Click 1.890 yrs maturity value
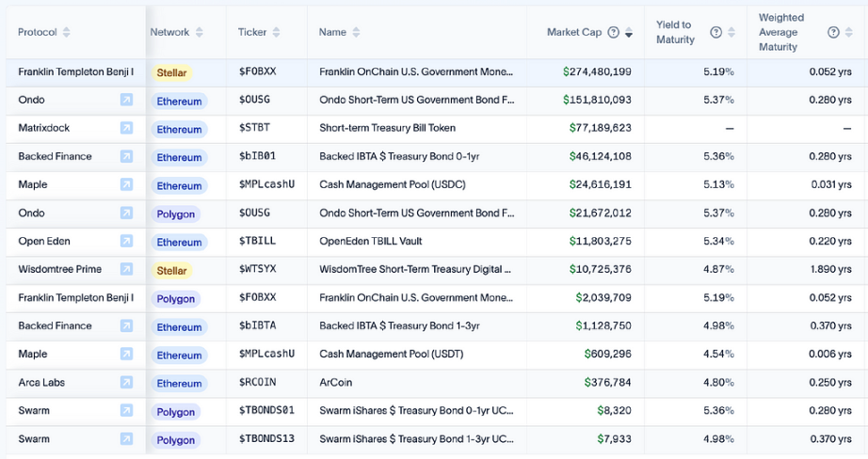This screenshot has height=459, width=868. click(830, 269)
